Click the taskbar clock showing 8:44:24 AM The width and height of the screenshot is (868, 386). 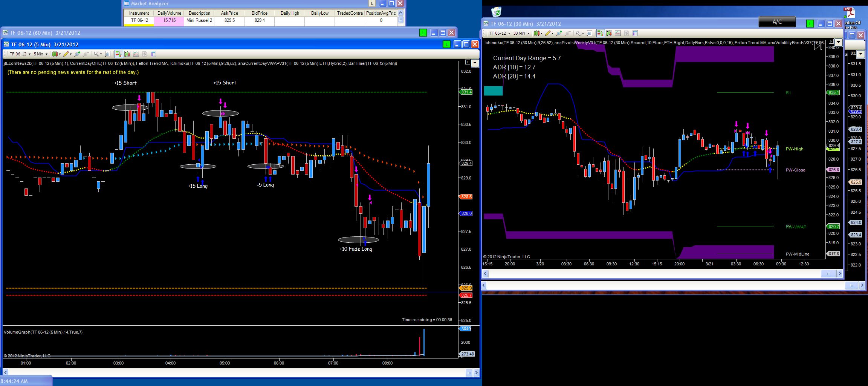point(14,381)
